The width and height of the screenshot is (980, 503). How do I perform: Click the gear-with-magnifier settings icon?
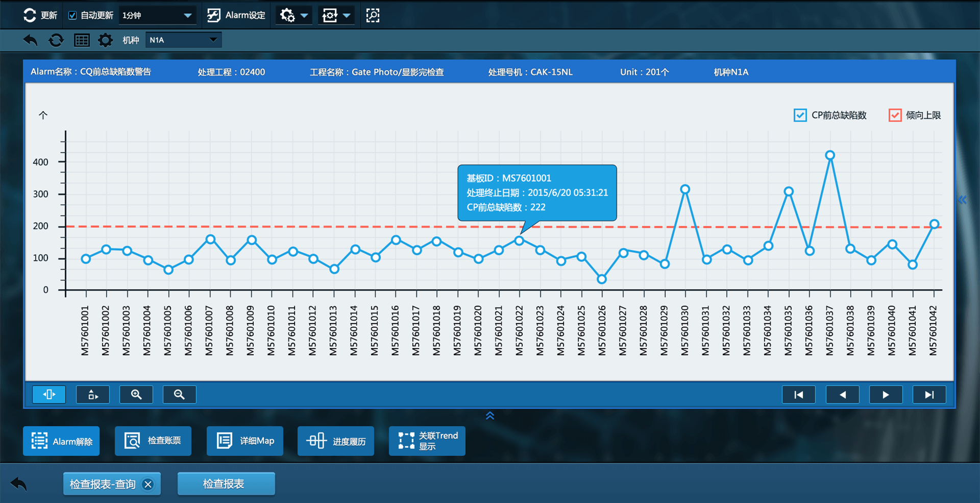pyautogui.click(x=287, y=15)
